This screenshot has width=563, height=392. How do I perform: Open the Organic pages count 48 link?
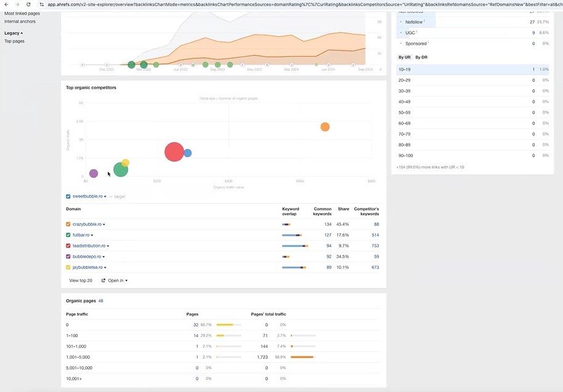[100, 301]
